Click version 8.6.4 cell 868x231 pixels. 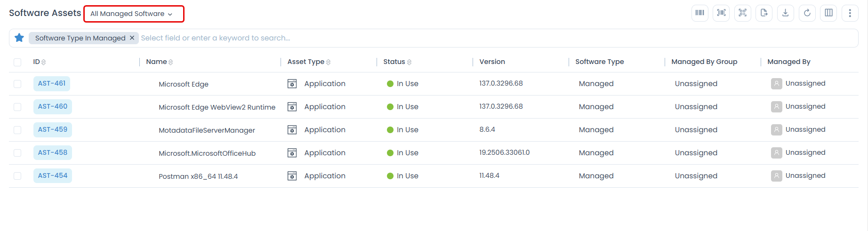487,129
